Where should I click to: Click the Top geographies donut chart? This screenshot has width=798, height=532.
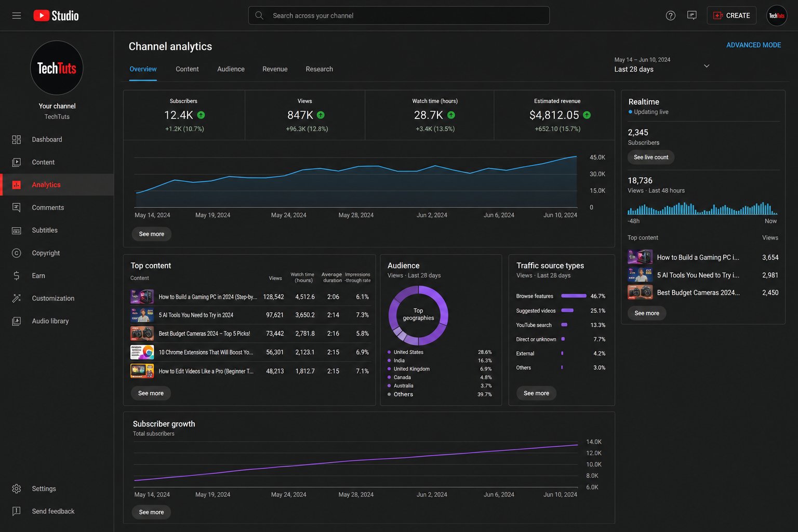click(418, 315)
